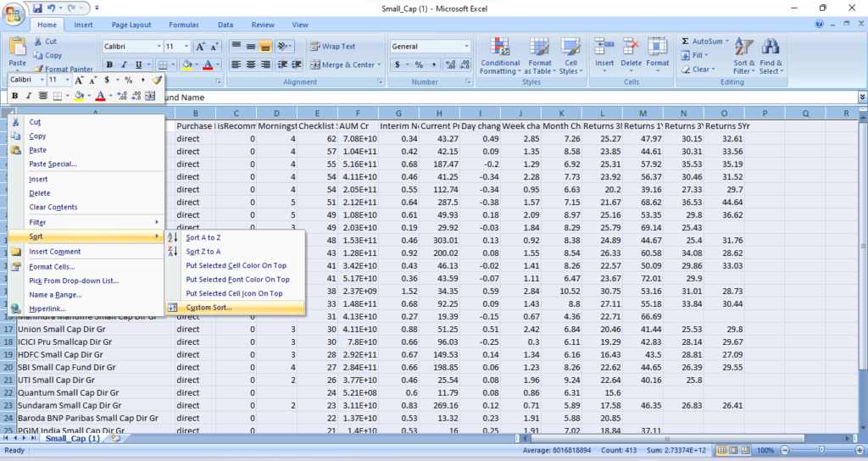
Task: Toggle Wrap Text option
Action: pyautogui.click(x=332, y=47)
